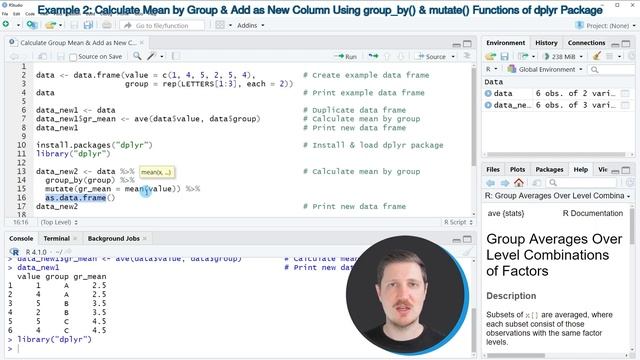Click the Go to file/function field
This screenshot has height=360, width=640.
point(162,25)
